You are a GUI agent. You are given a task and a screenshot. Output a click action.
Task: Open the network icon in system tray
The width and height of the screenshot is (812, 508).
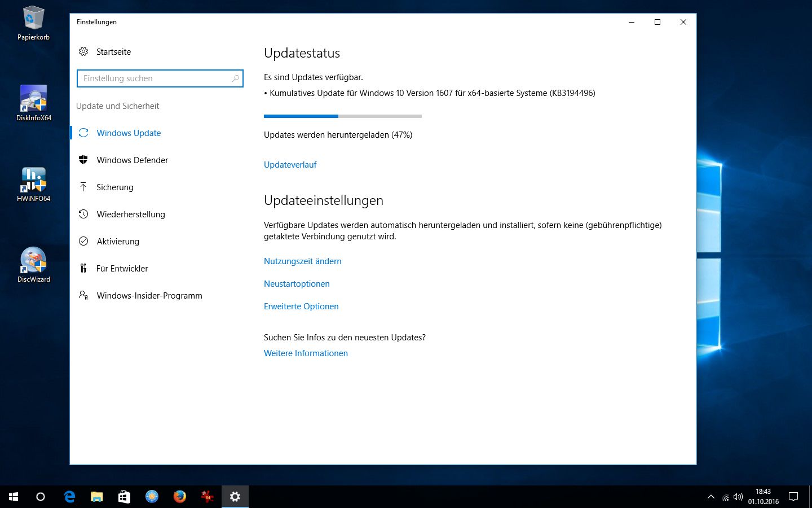[x=725, y=497]
